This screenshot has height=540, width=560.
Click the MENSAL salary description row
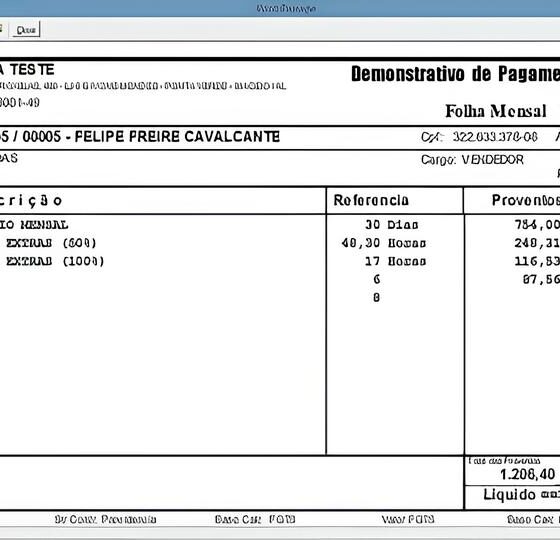tap(34, 225)
